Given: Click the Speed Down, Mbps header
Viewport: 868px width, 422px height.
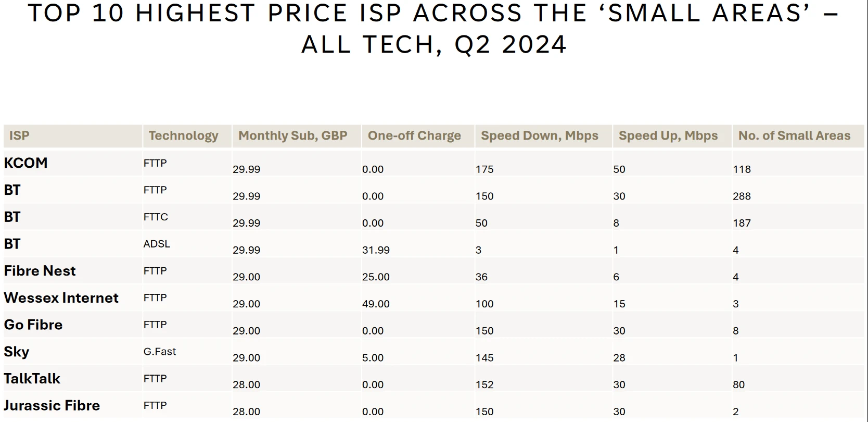Looking at the screenshot, I should [x=539, y=136].
